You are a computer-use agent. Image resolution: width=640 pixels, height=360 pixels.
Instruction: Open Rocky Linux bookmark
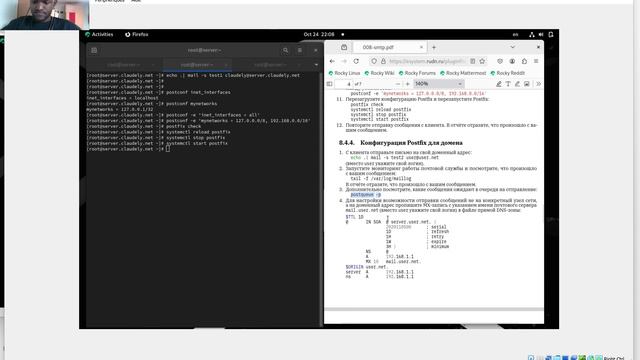click(344, 73)
